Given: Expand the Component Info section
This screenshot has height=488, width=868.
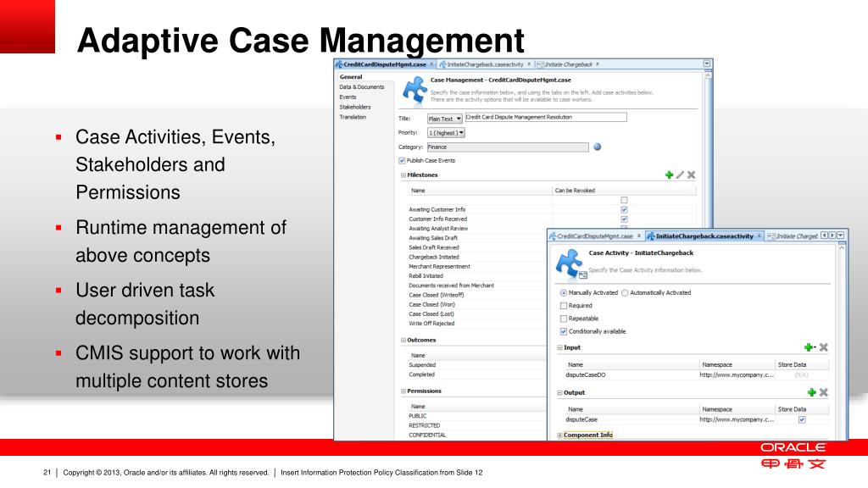Looking at the screenshot, I should 559,435.
